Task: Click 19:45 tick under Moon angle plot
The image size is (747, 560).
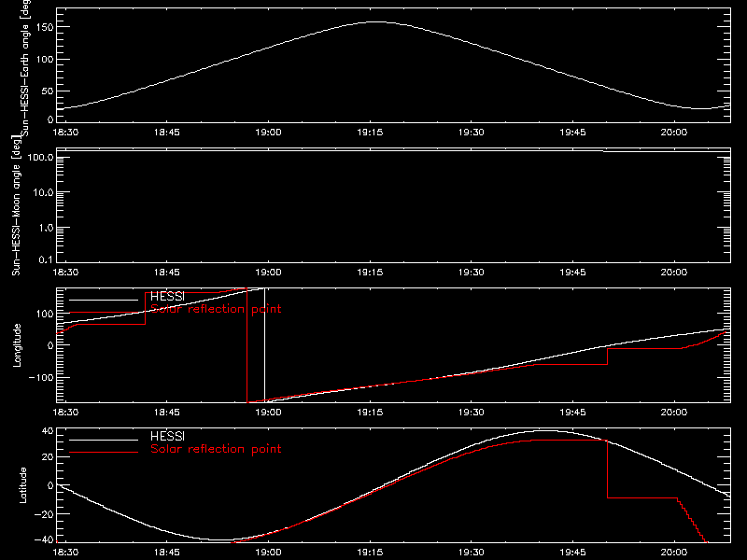Action: coord(572,272)
